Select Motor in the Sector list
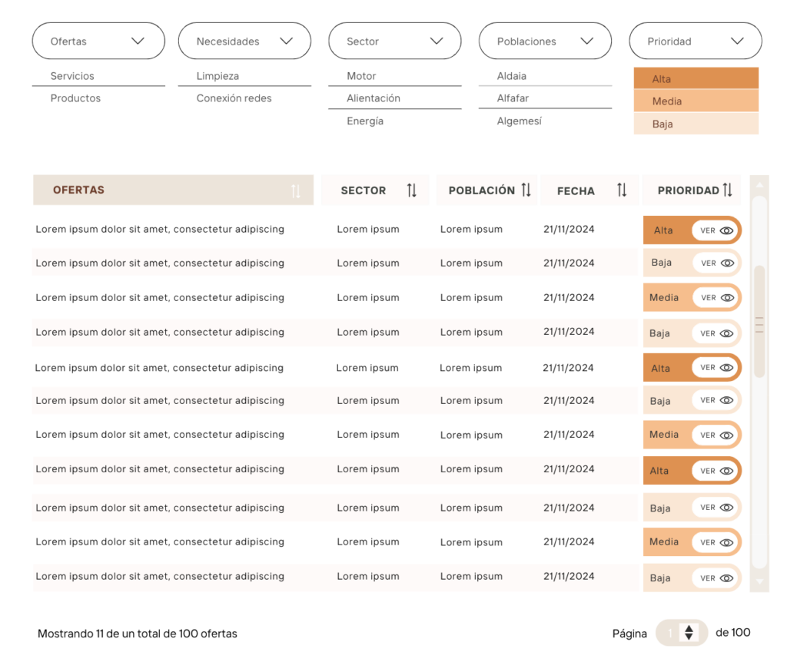 [361, 76]
